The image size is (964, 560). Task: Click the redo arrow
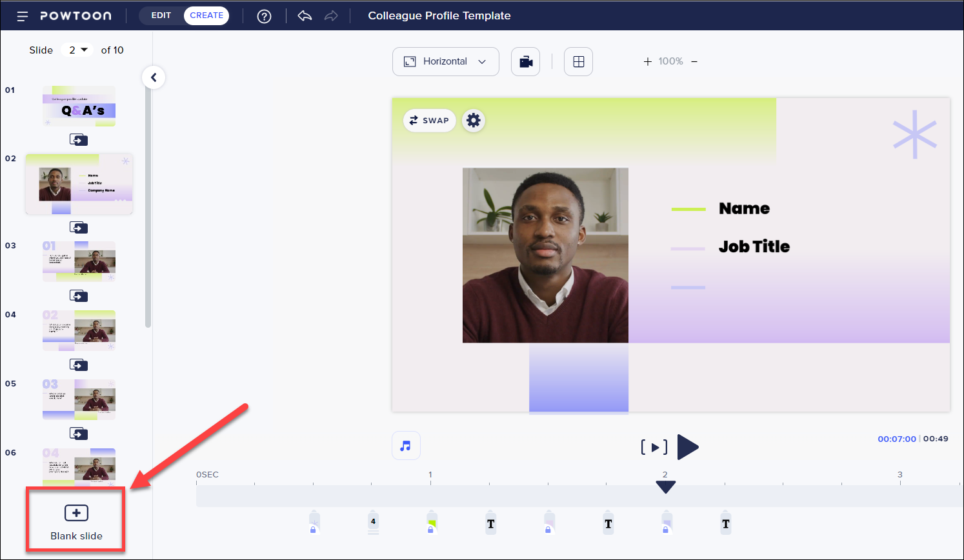pyautogui.click(x=331, y=16)
